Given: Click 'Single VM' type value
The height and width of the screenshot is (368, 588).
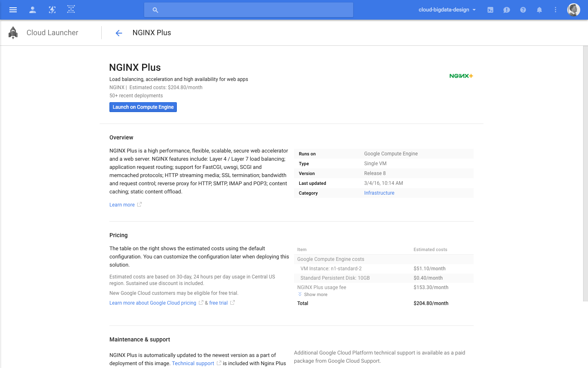Looking at the screenshot, I should click(x=375, y=164).
